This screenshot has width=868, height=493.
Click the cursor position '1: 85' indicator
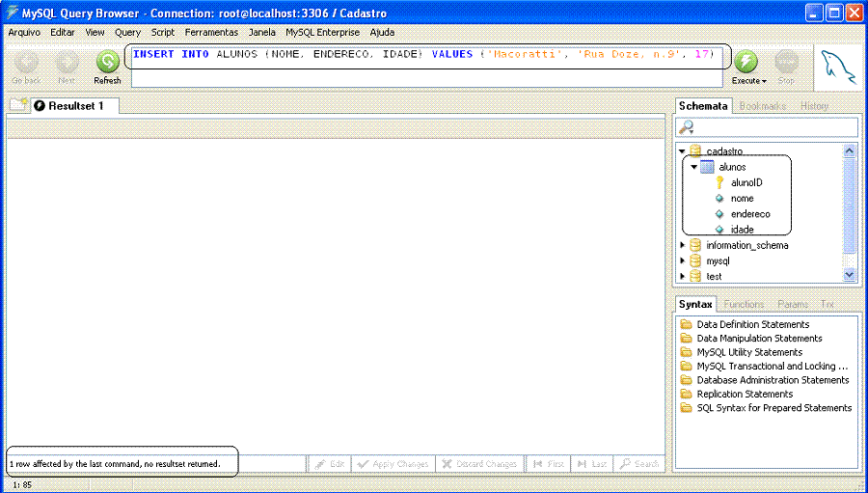(21, 484)
